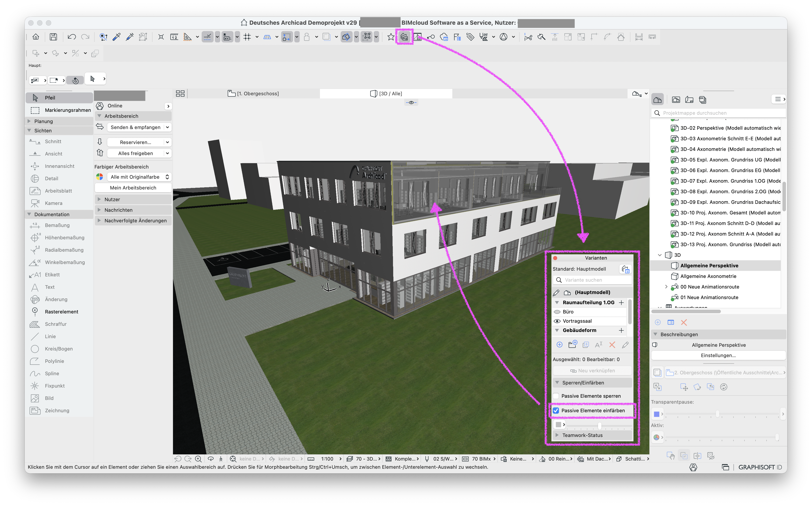Enable Passive Elemente sperren checkbox
Screen dimensions: 812x506
point(556,396)
